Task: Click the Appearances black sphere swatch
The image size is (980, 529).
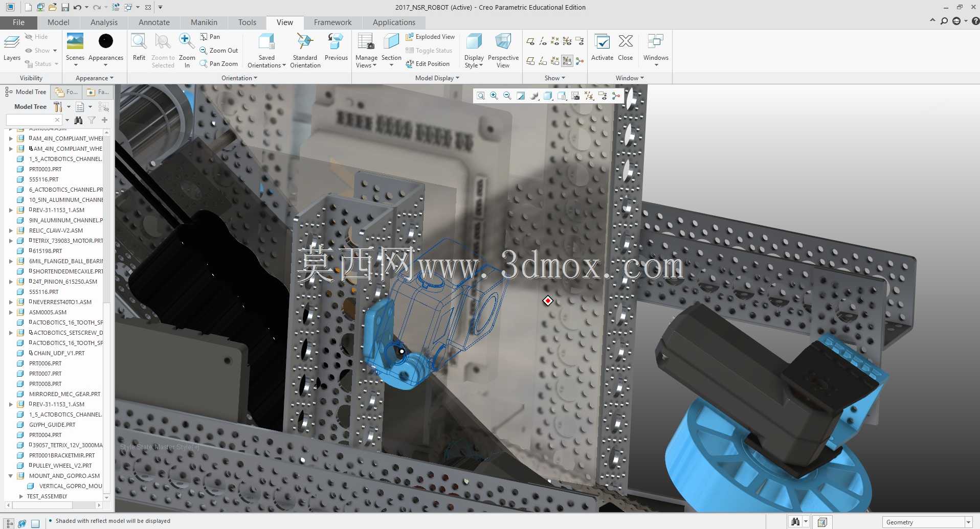Action: tap(106, 41)
